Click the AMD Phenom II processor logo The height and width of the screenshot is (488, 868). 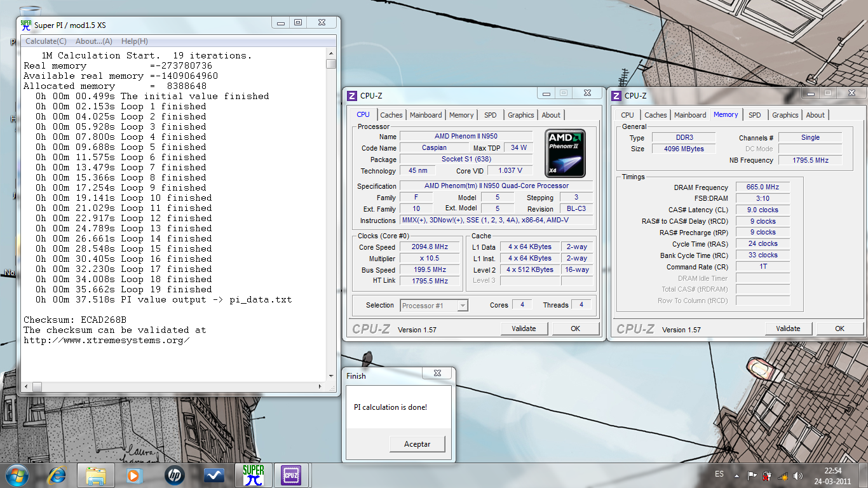[566, 153]
